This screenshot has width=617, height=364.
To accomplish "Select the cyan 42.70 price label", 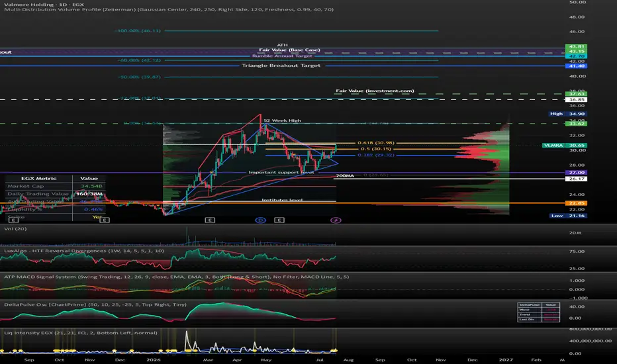I will (x=576, y=56).
